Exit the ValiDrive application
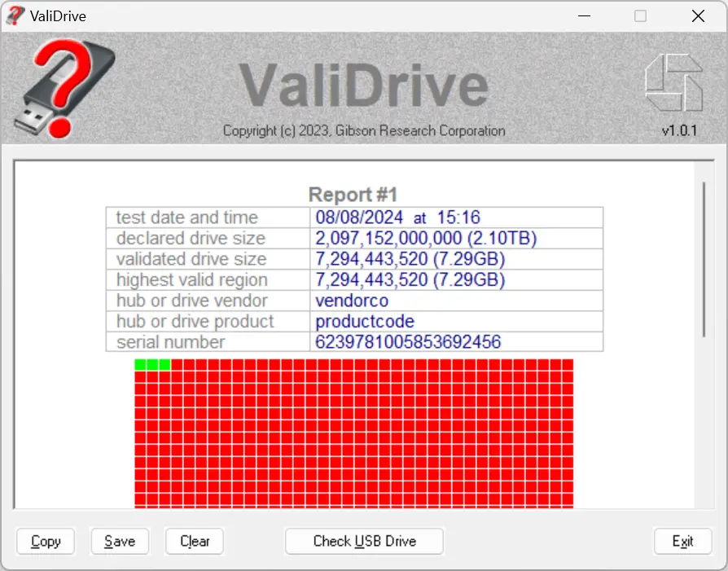This screenshot has width=728, height=571. [x=682, y=541]
